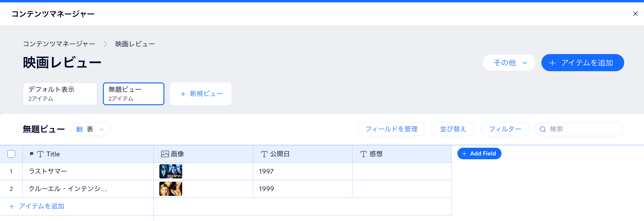Toggle the select-all checkbox in header
The image size is (644, 221).
click(x=11, y=154)
